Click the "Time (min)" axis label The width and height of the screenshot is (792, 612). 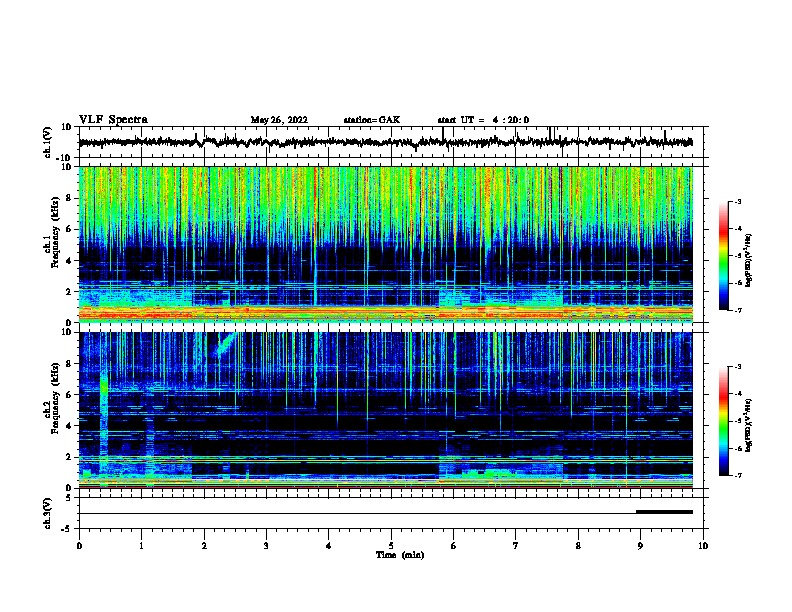point(400,555)
